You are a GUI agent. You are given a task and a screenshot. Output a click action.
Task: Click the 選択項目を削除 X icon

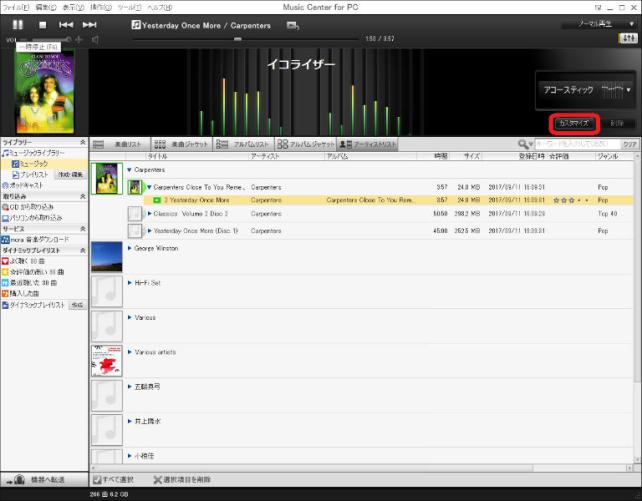pos(158,480)
